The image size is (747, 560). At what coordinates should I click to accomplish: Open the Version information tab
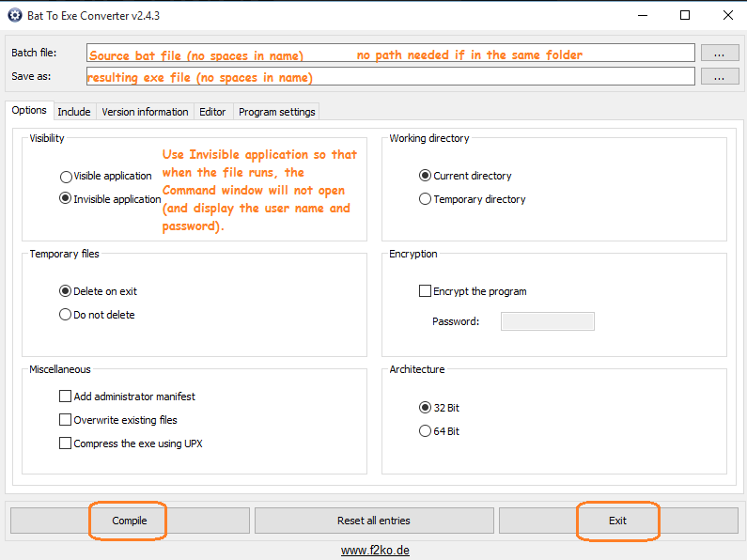[x=145, y=112]
